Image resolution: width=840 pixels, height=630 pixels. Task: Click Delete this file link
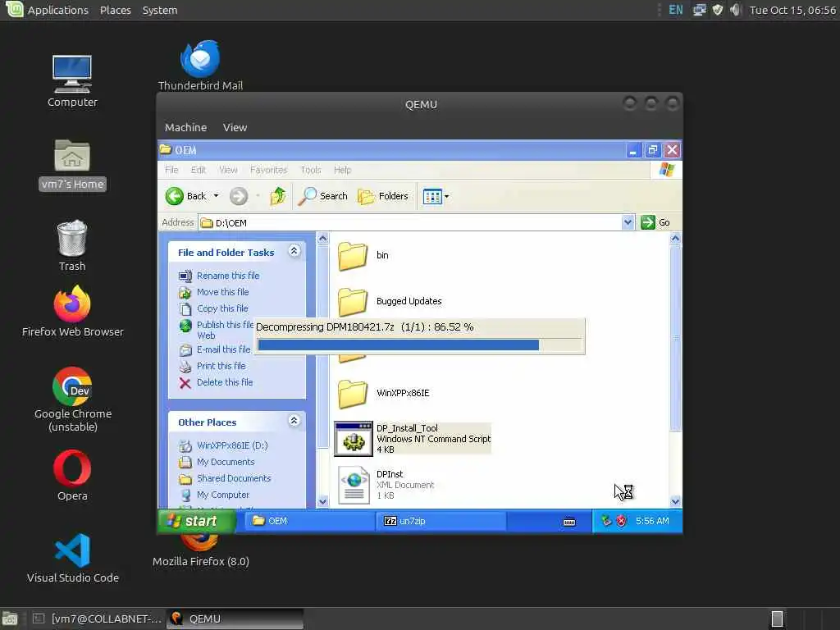[x=225, y=382]
